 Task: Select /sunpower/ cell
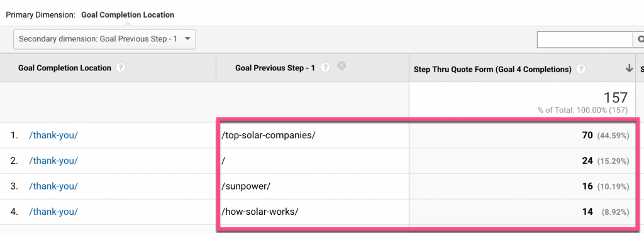[x=246, y=187]
